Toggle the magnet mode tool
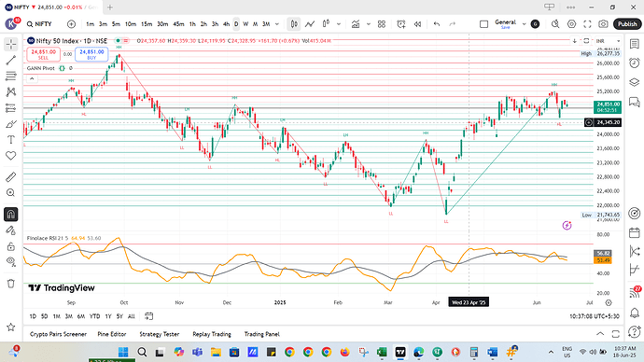Image resolution: width=644 pixels, height=362 pixels. click(11, 215)
